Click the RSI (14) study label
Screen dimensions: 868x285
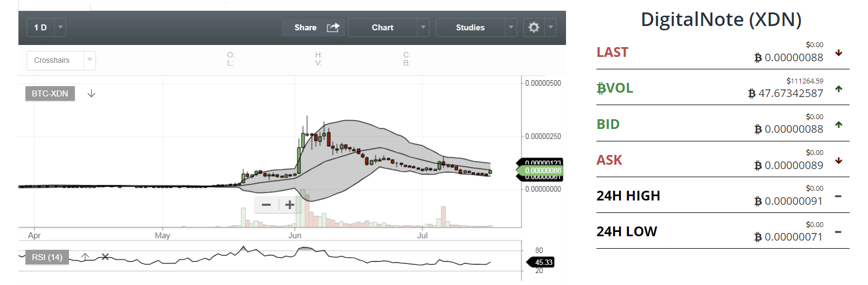47,257
